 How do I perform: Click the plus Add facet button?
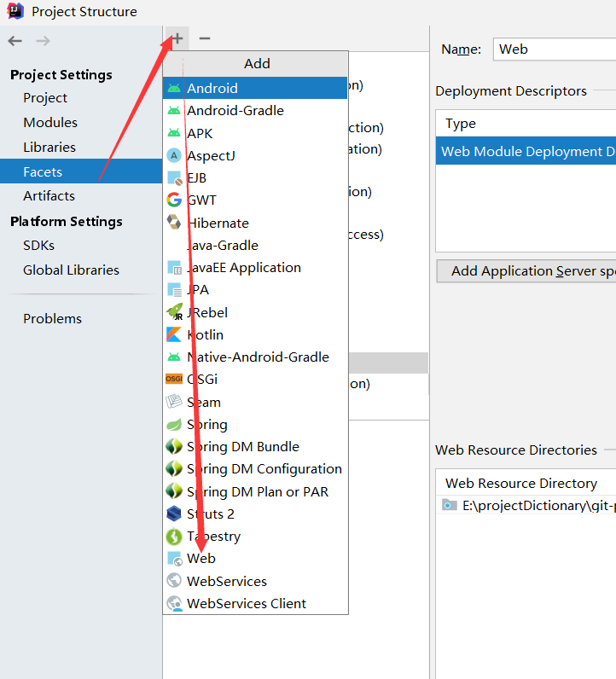point(177,39)
